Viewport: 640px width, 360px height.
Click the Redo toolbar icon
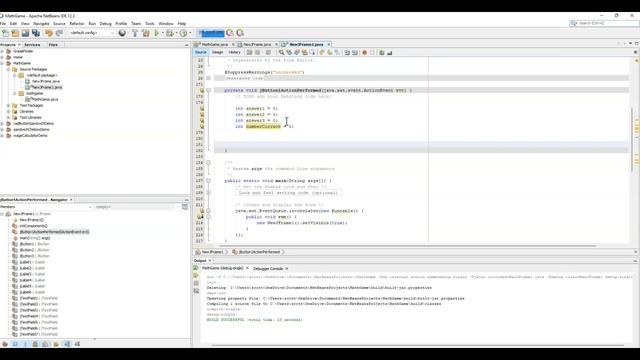[x=59, y=33]
